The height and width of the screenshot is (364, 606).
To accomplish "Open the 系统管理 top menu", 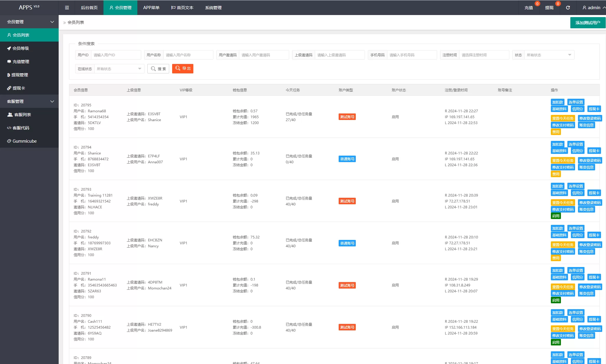I will (213, 8).
